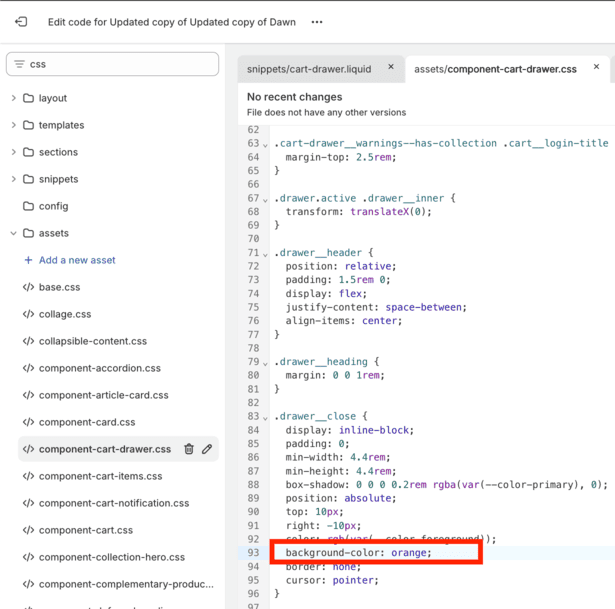Click 'cursor: pointer' code line

tap(332, 580)
